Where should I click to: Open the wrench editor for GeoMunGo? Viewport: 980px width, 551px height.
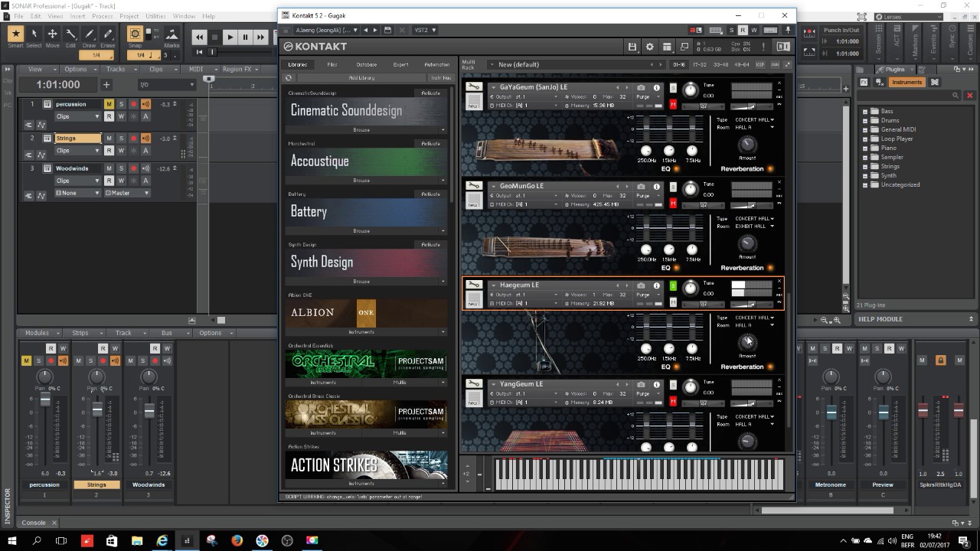[474, 187]
